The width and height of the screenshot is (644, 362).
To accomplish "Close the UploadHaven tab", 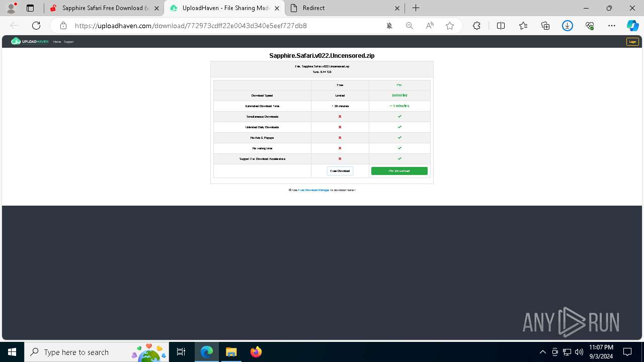I will coord(277,8).
